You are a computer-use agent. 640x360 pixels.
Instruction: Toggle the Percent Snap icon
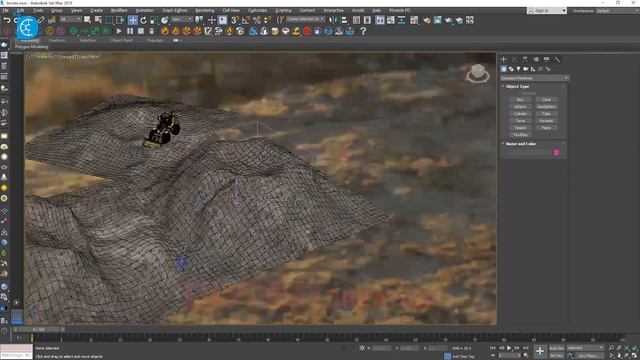[257, 20]
